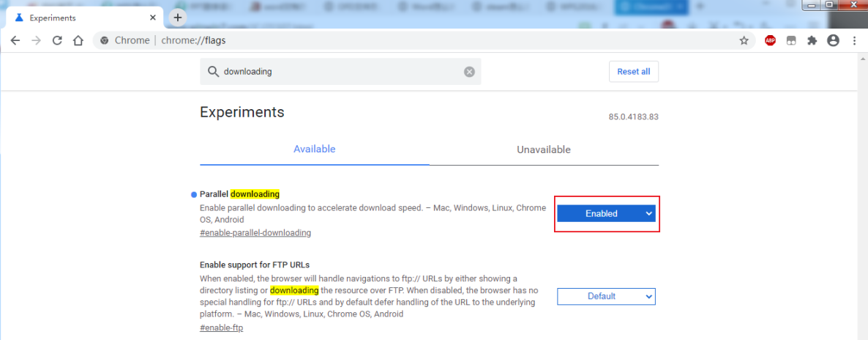Open a new tab with plus button

(x=177, y=17)
